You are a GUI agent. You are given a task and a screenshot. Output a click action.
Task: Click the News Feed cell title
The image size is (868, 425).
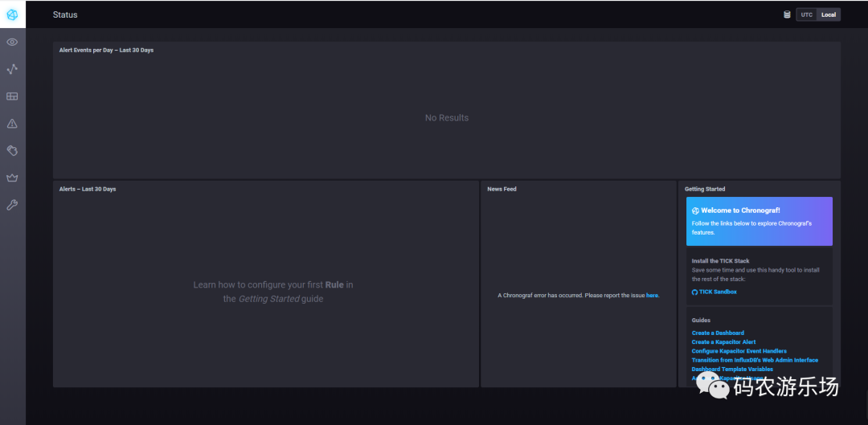pyautogui.click(x=502, y=190)
